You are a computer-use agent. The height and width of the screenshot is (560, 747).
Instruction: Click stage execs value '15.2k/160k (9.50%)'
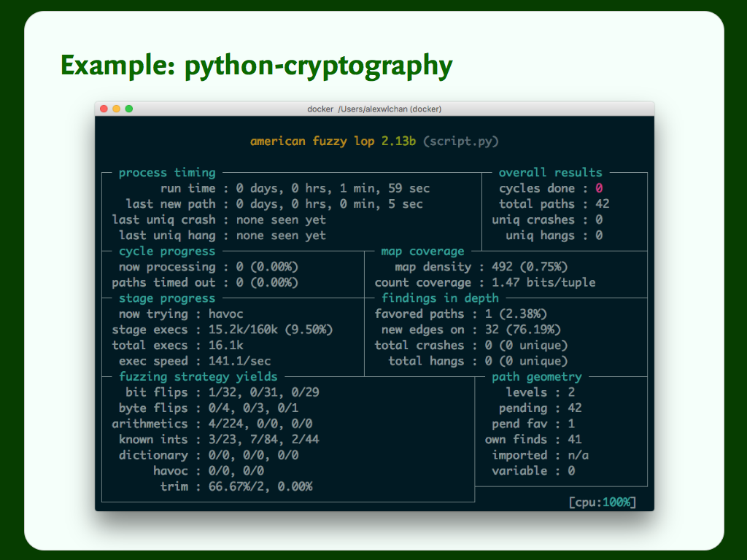(x=271, y=330)
